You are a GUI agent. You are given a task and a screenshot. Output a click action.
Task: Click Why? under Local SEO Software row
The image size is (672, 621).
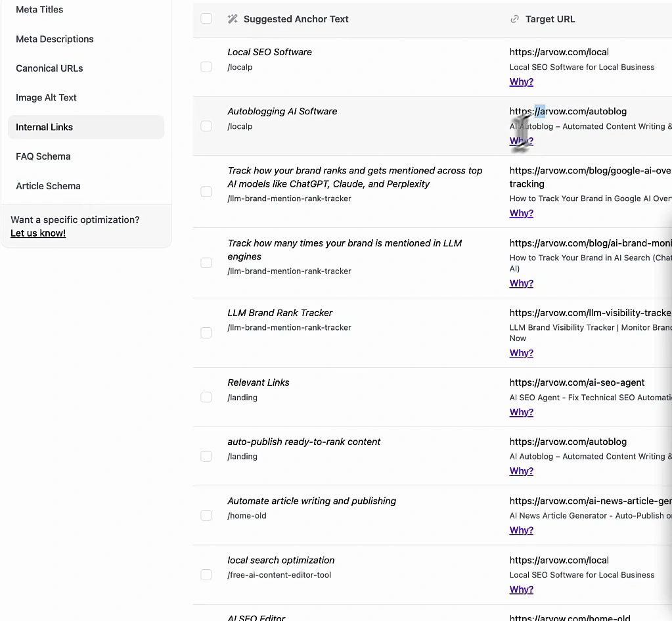tap(521, 81)
